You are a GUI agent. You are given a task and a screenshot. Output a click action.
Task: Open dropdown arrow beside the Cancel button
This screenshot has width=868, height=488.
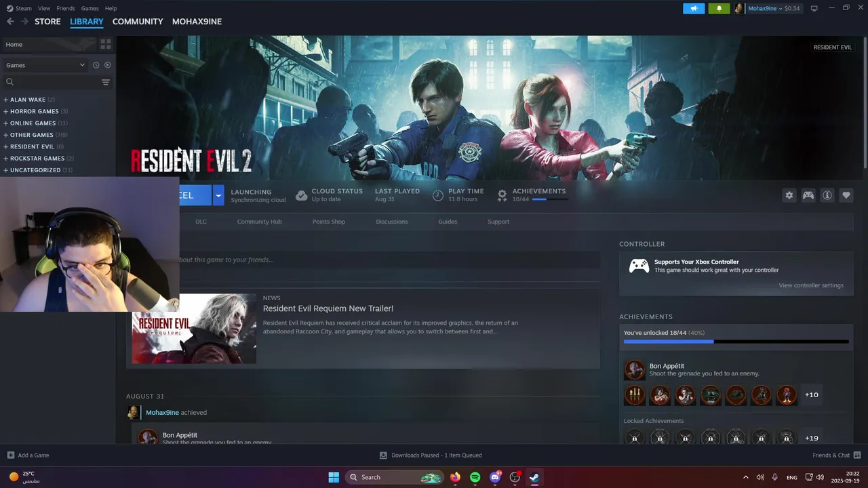click(218, 195)
